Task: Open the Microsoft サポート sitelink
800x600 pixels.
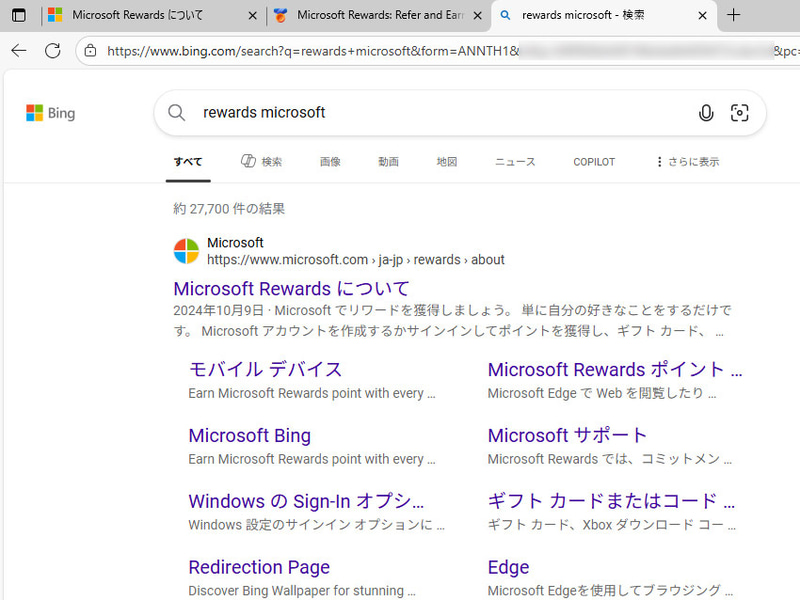Action: tap(567, 435)
